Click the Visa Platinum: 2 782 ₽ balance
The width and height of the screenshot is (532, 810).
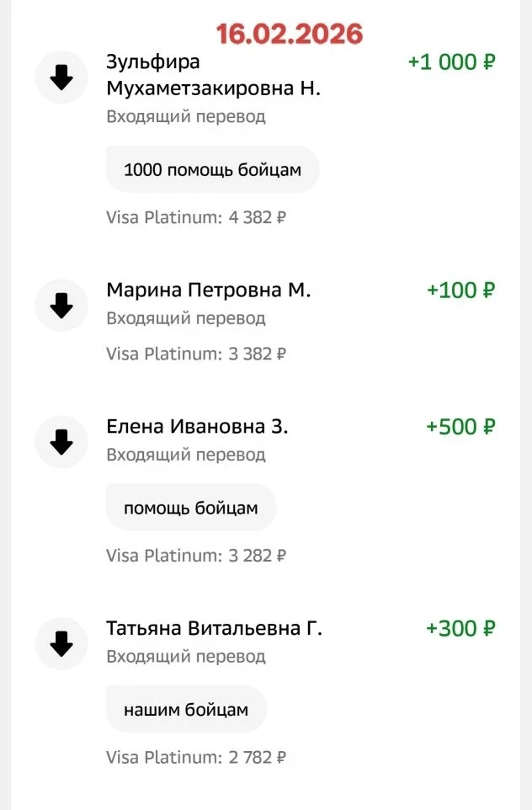(196, 758)
